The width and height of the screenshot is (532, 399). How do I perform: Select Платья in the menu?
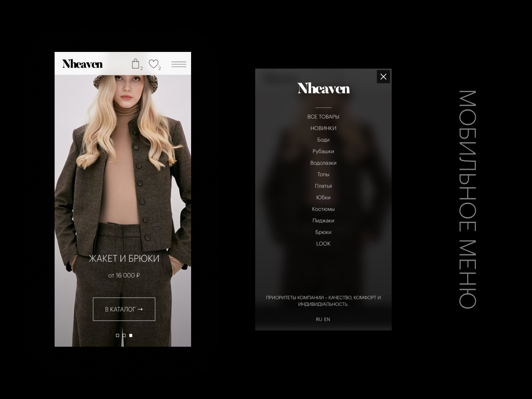(323, 186)
